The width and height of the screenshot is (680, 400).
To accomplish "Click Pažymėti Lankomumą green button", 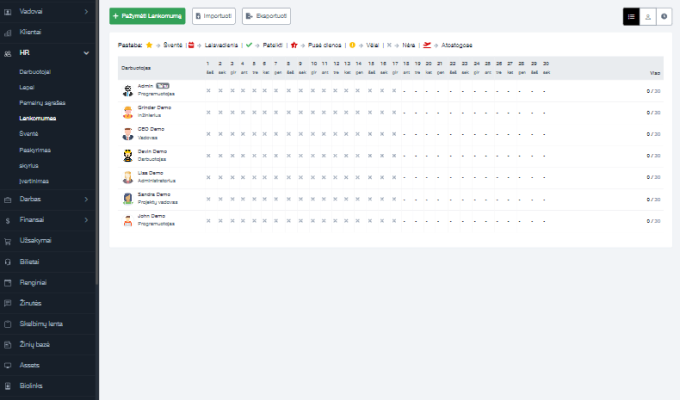I will (147, 17).
